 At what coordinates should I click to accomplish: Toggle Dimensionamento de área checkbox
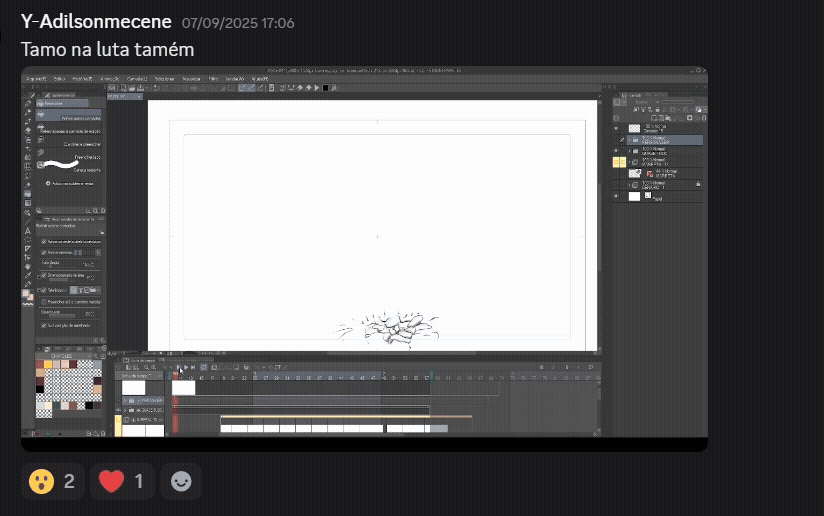point(44,275)
